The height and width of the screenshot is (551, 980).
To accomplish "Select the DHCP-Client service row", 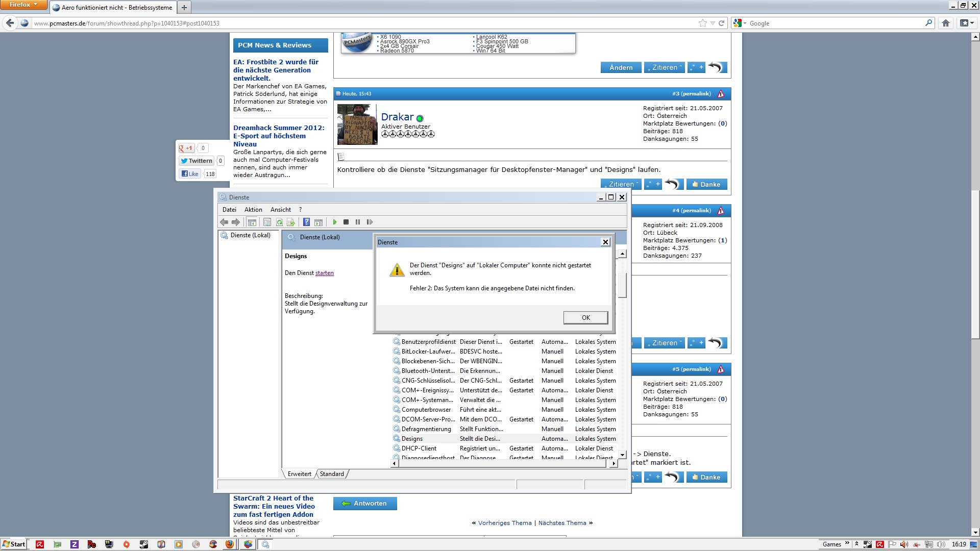I will point(504,448).
